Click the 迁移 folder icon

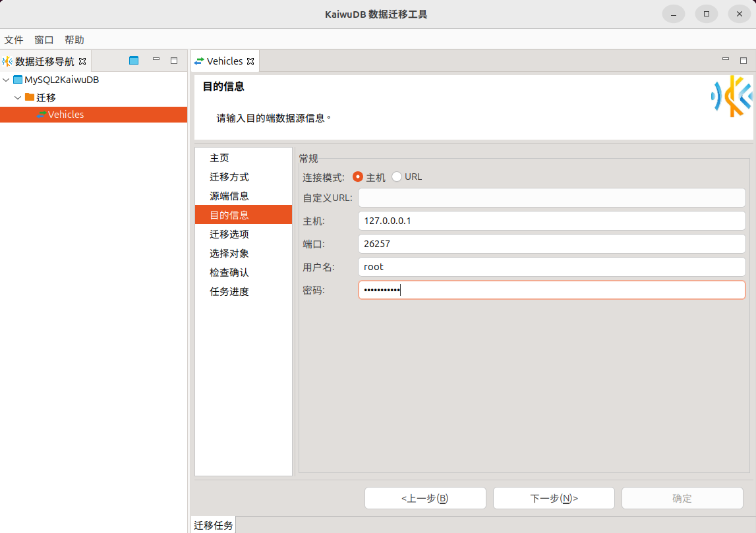(x=30, y=98)
